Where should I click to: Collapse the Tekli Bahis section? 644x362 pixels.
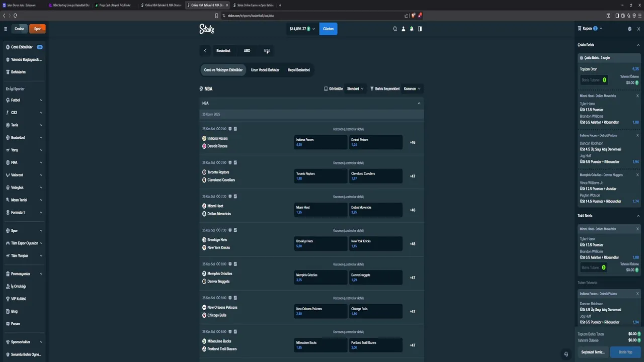[x=638, y=216]
